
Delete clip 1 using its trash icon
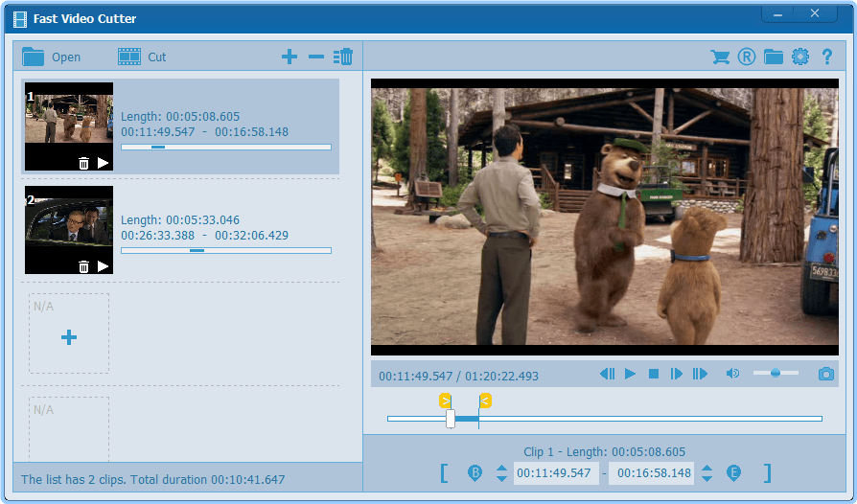point(83,163)
